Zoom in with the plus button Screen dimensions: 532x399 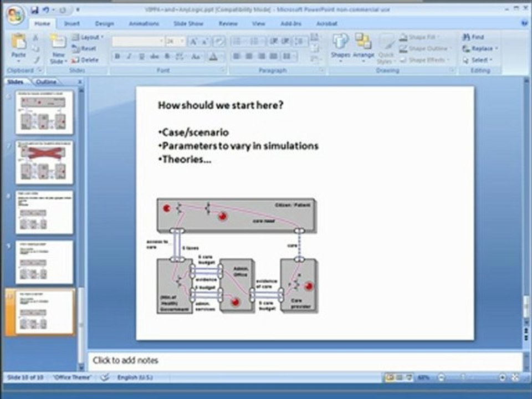(x=503, y=377)
